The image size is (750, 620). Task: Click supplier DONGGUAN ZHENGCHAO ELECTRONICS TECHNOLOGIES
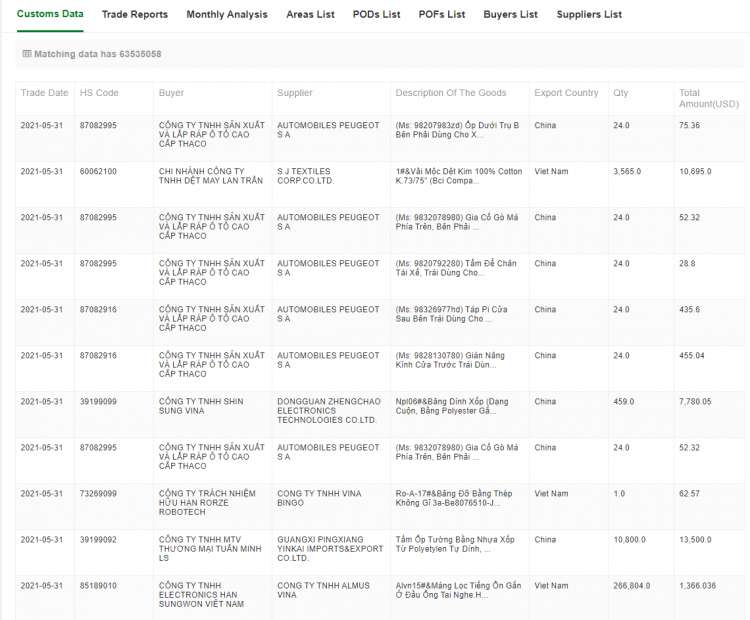(329, 410)
